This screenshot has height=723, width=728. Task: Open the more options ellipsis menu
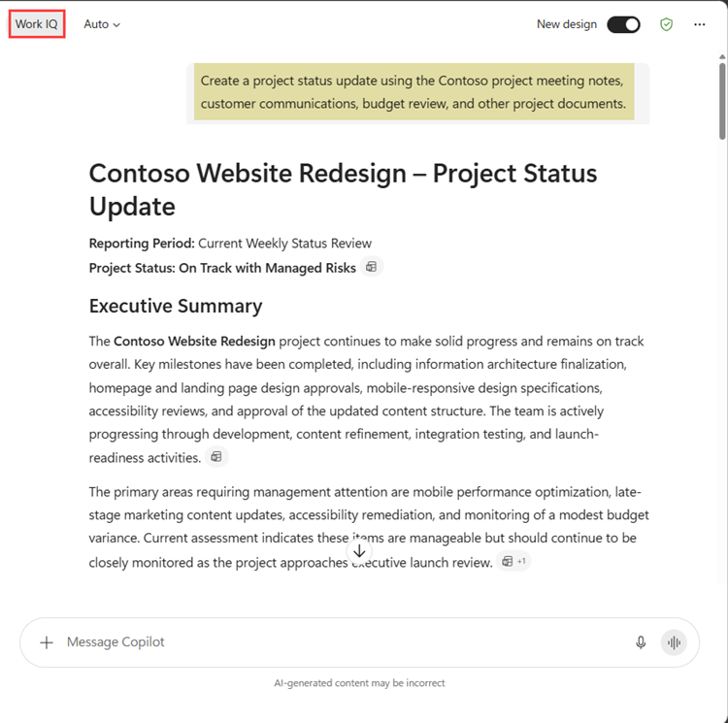click(699, 24)
